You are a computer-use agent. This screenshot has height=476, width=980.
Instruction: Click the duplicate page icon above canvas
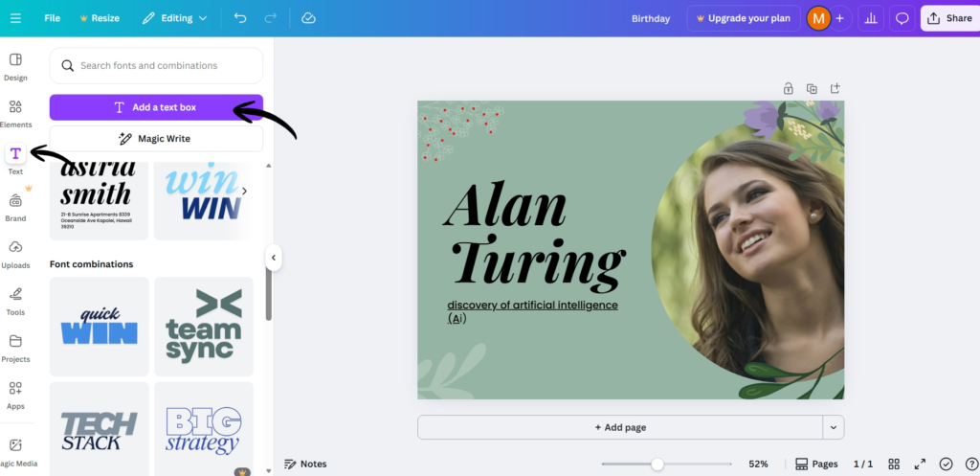click(x=812, y=88)
